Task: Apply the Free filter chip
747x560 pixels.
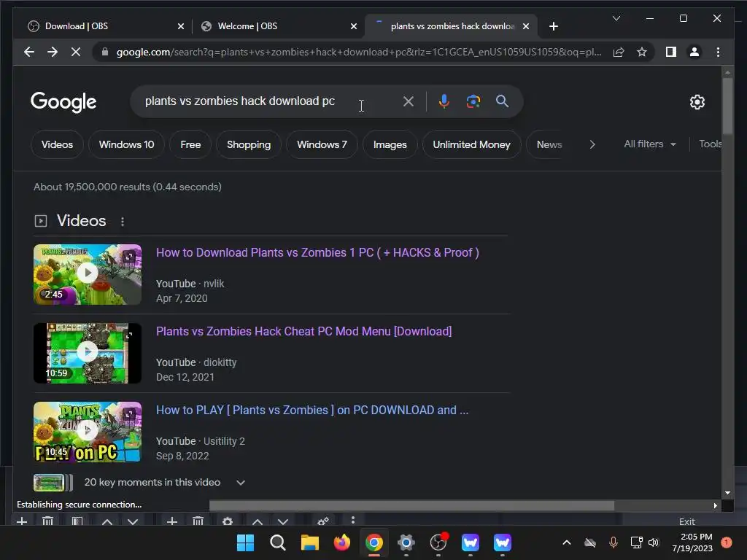Action: [190, 144]
